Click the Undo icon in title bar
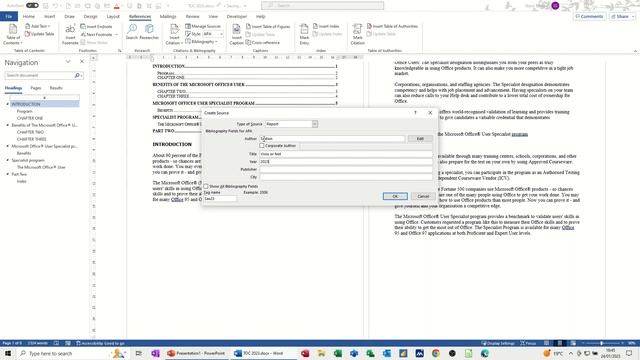Image resolution: width=640 pixels, height=360 pixels. pos(56,6)
